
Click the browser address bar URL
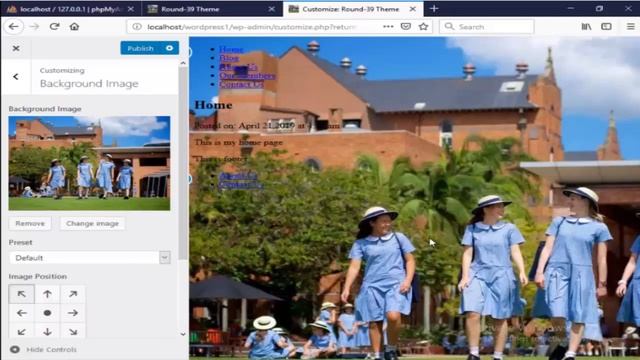[x=251, y=27]
